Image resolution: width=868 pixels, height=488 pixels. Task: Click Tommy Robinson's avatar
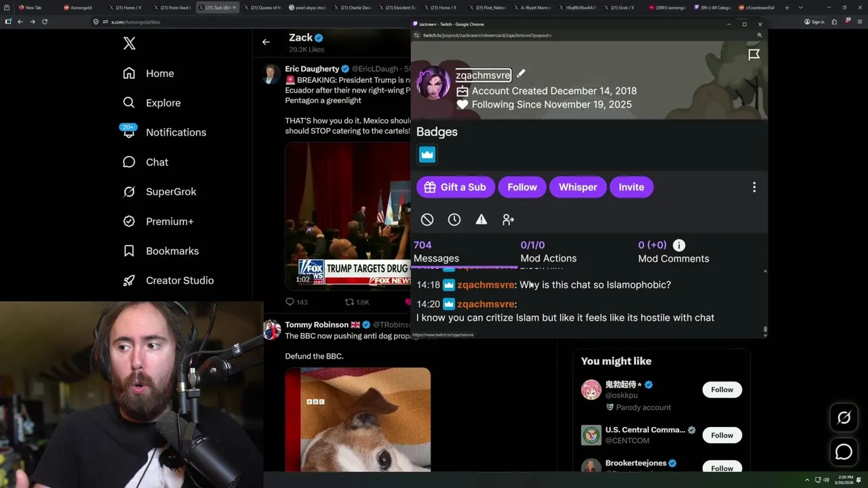point(271,330)
